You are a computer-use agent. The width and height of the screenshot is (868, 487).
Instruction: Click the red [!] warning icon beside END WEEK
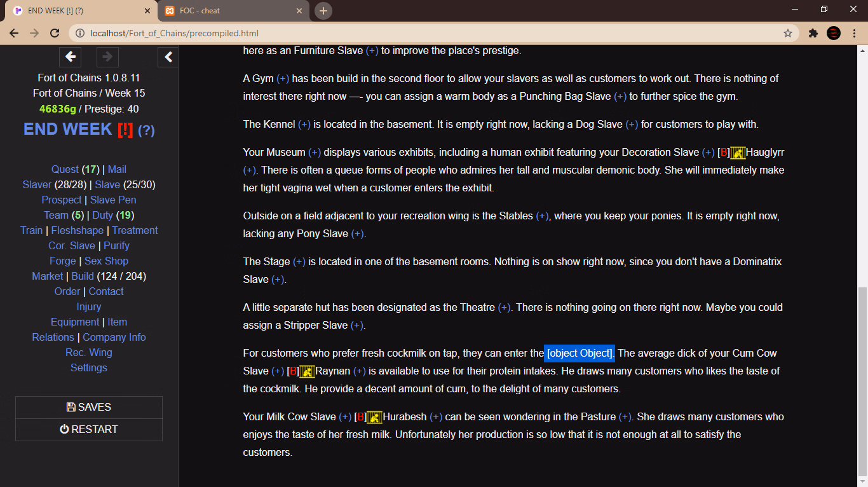point(125,128)
